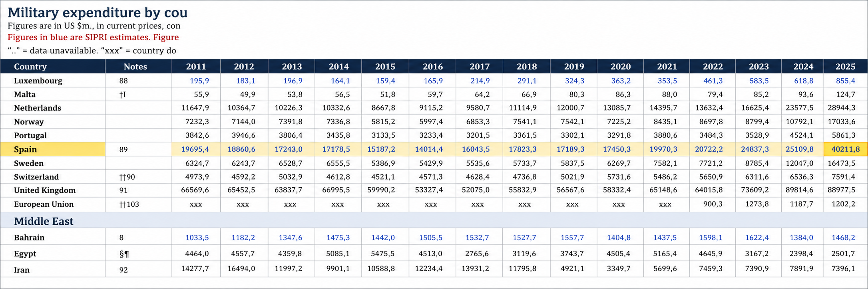Select the European Union 2016 xxx cell
Viewport: 868px width, 289px height.
(x=431, y=204)
